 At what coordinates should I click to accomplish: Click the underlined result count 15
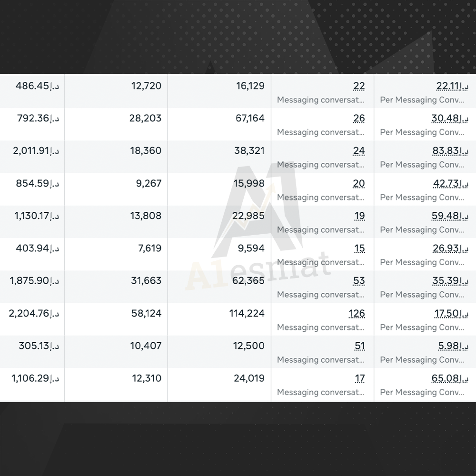coord(359,248)
